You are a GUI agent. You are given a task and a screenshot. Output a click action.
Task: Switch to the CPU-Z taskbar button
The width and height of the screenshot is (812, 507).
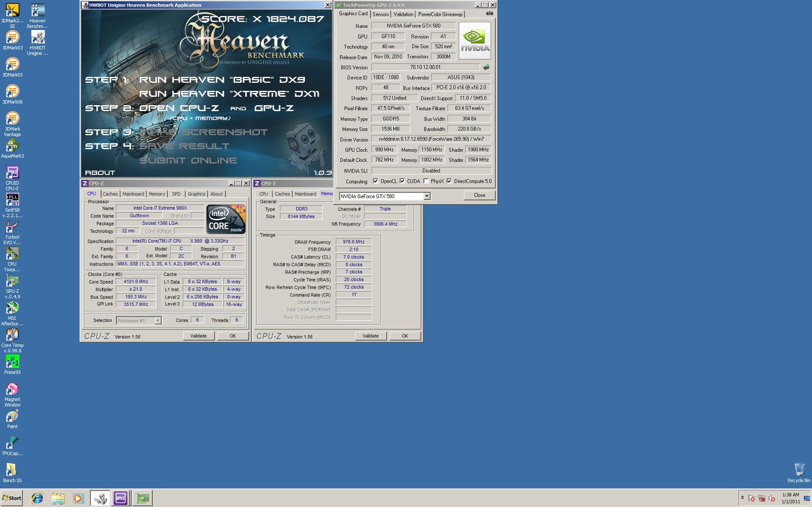[121, 498]
